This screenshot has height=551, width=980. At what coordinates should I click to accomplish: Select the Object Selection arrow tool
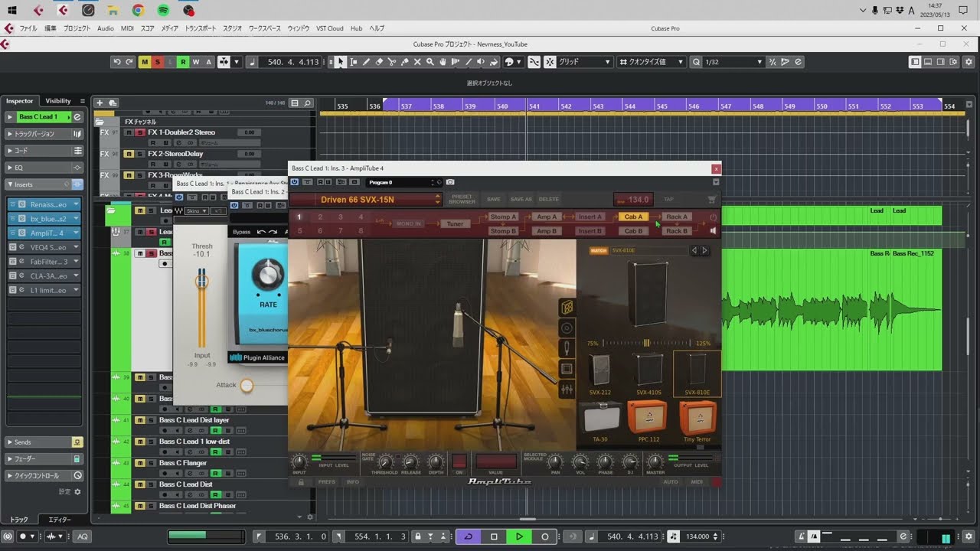click(341, 62)
